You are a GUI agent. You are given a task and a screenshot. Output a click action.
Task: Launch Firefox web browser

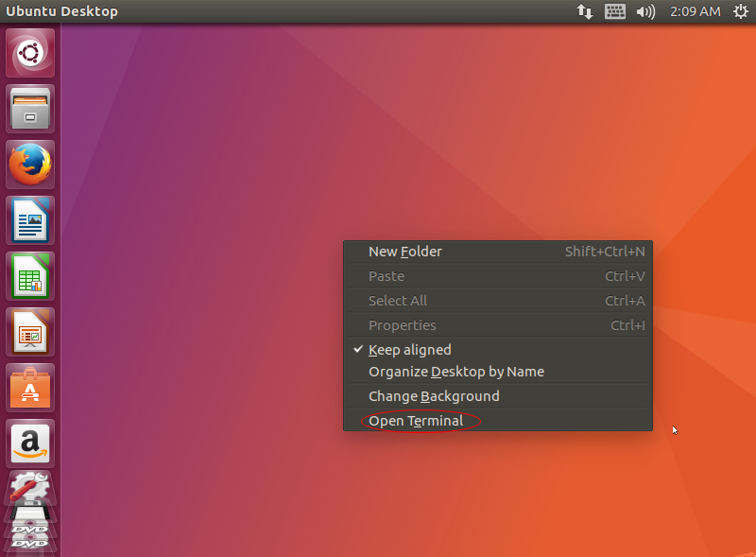coord(30,165)
